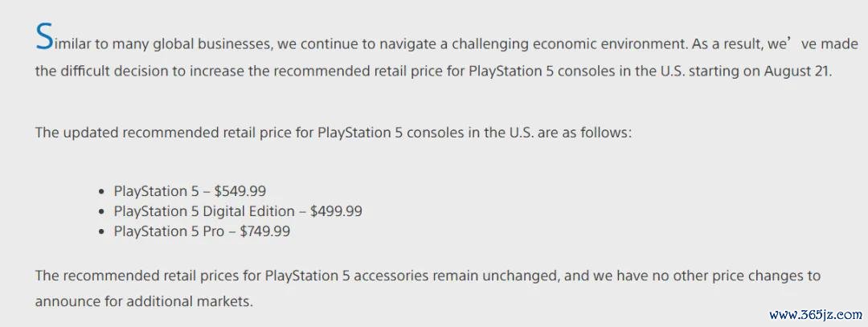Click the $749.99 price text
868x327 pixels.
coord(264,231)
